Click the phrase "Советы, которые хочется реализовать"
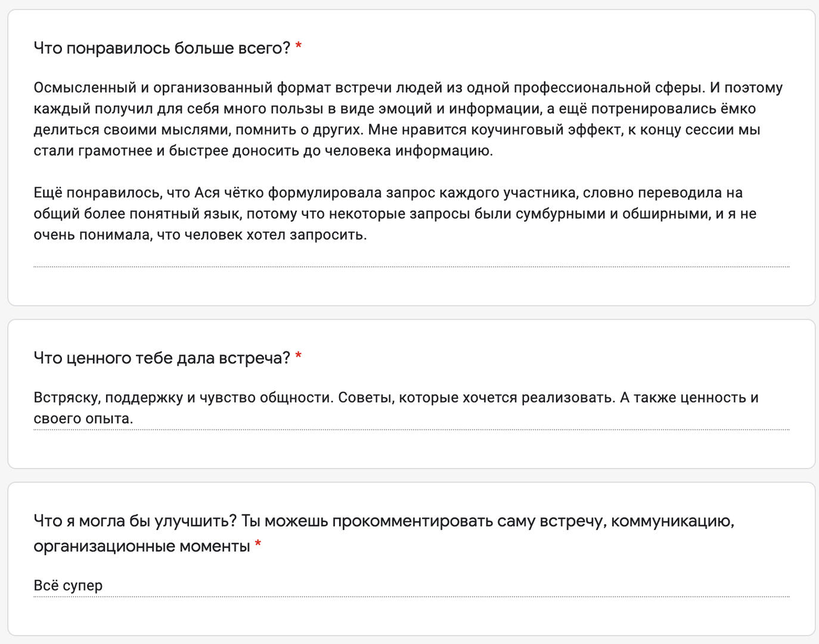819x644 pixels. tap(476, 398)
